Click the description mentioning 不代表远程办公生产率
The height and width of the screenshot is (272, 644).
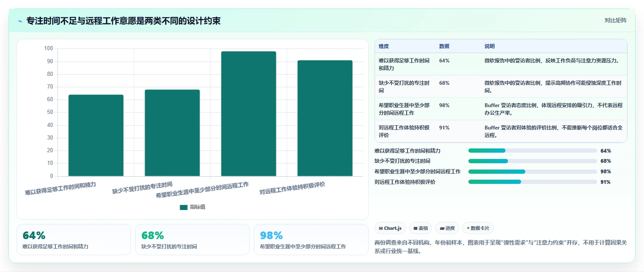553,109
